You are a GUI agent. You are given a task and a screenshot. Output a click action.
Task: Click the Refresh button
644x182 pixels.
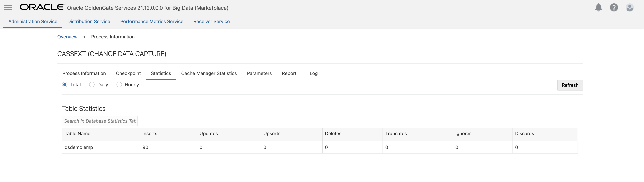click(570, 85)
